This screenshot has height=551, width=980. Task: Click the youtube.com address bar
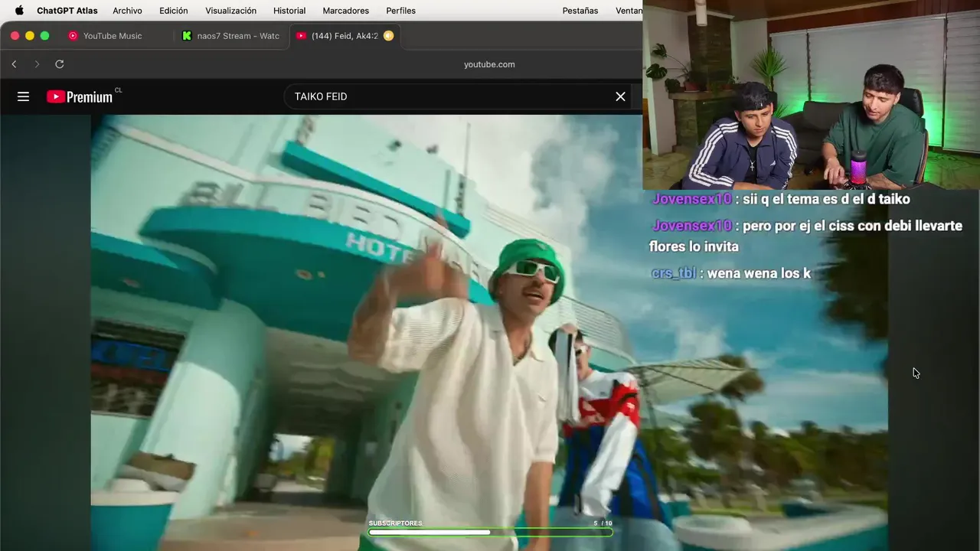coord(489,64)
